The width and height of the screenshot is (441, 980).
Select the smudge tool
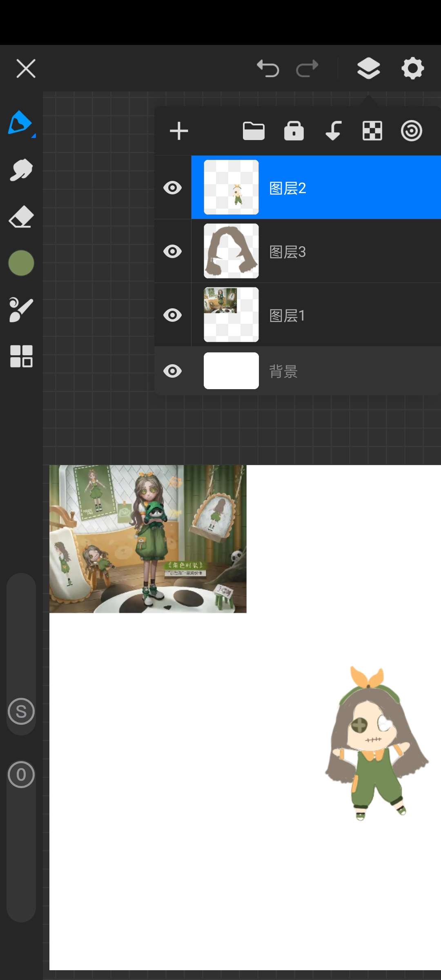[21, 169]
